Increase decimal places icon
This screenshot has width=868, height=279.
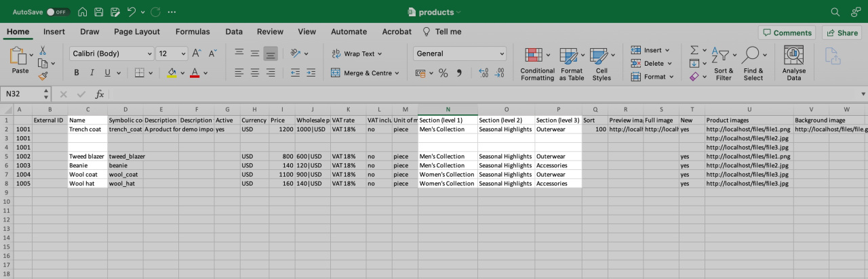pyautogui.click(x=484, y=73)
